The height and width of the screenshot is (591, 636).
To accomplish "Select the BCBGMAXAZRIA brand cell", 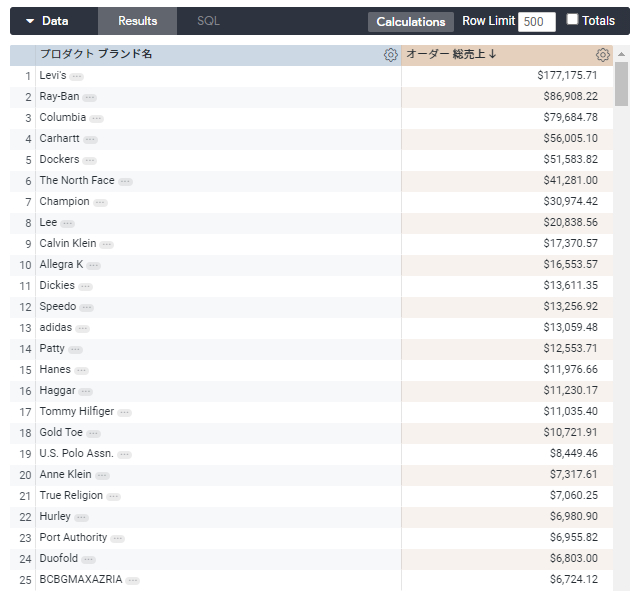I will click(x=218, y=580).
